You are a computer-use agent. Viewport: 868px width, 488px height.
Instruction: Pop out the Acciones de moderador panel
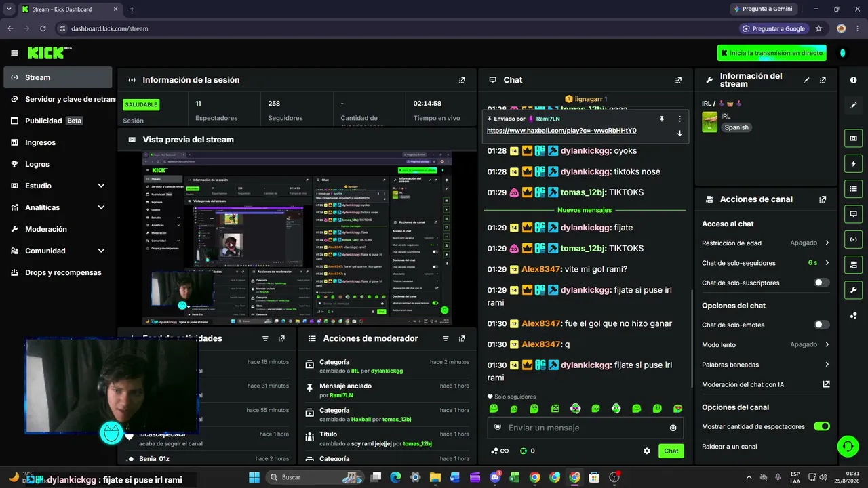coord(462,338)
